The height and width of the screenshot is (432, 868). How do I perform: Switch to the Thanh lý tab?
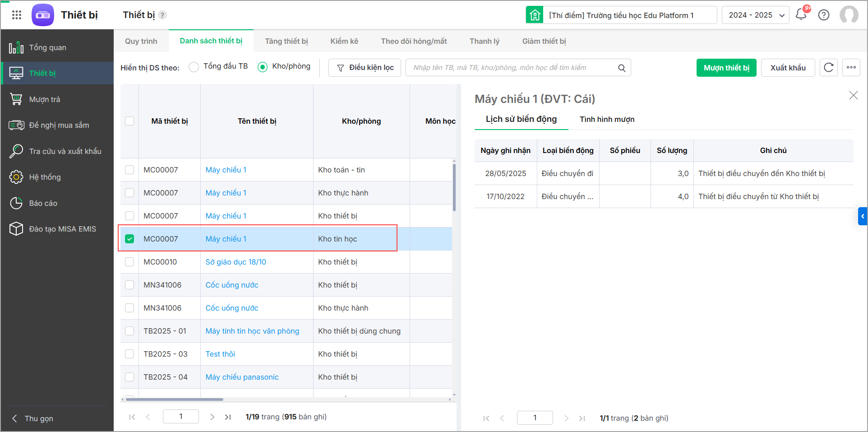[x=485, y=41]
